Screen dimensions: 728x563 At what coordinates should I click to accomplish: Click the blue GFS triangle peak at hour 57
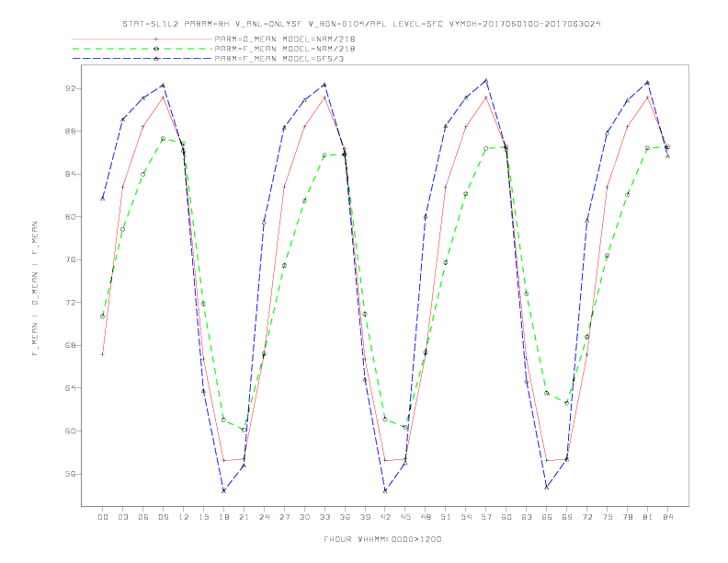pos(486,81)
